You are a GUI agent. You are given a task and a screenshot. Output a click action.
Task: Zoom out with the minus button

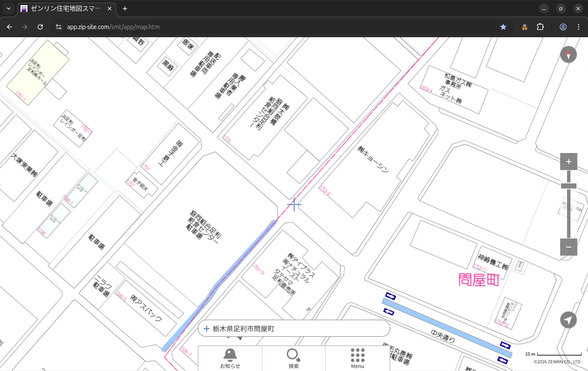568,247
